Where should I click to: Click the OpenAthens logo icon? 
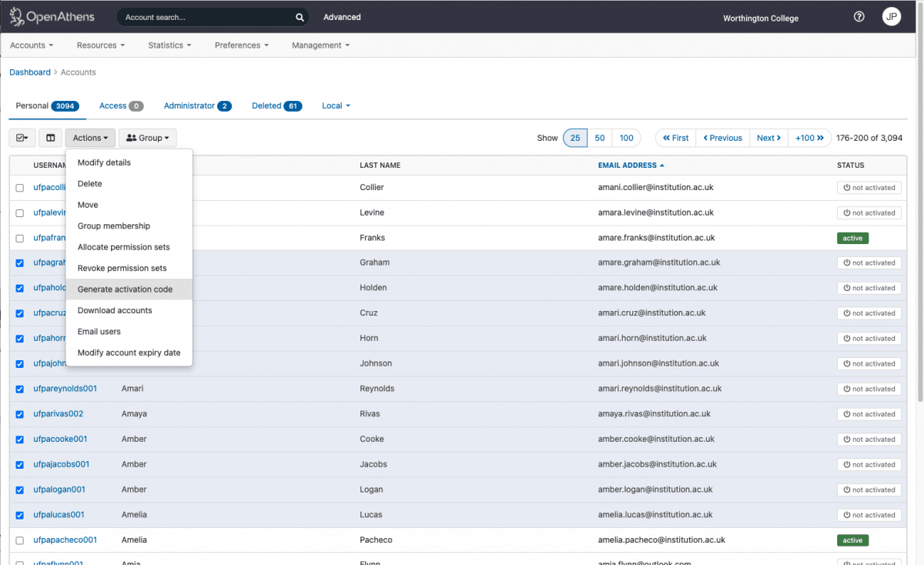(x=15, y=16)
